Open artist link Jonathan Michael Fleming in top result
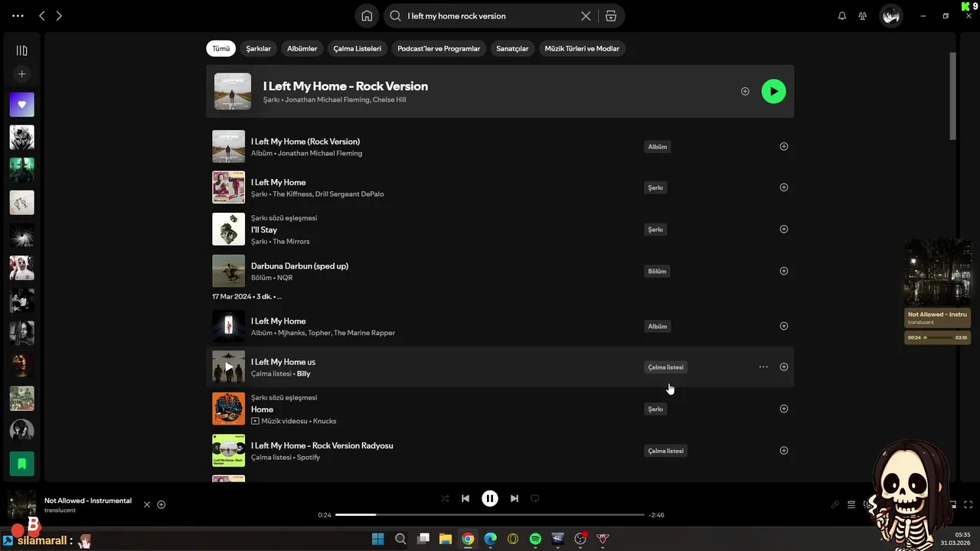 (x=327, y=99)
